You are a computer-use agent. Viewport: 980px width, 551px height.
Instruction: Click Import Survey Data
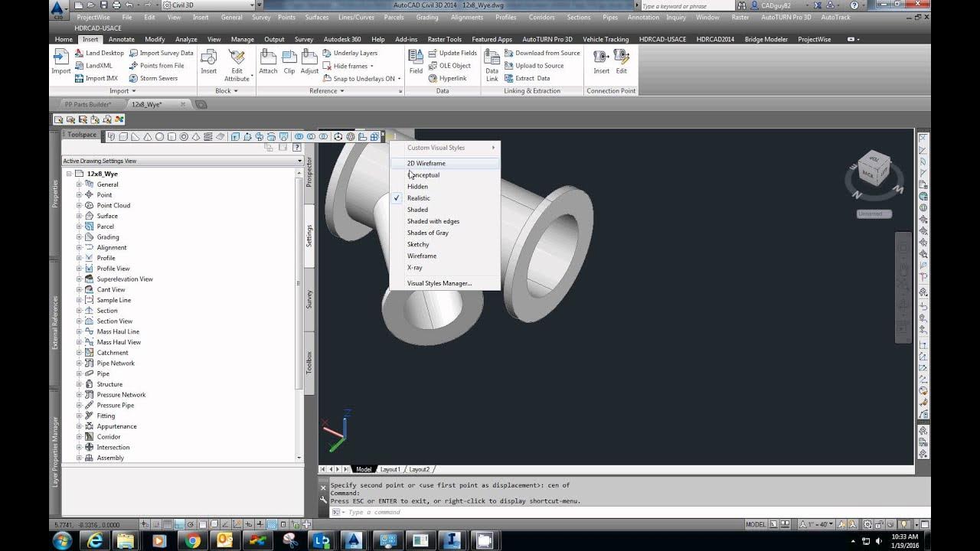pyautogui.click(x=161, y=54)
